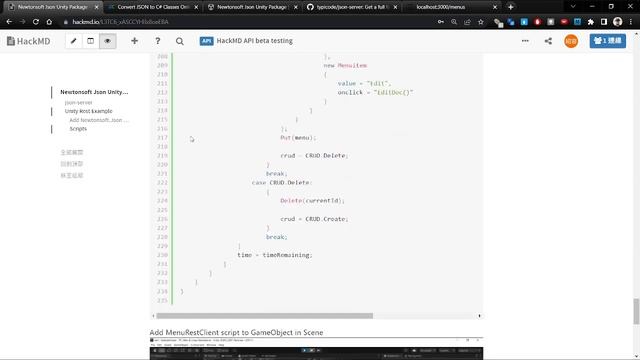The height and width of the screenshot is (360, 640).
Task: Click the HackMD share icon
Action: (548, 41)
